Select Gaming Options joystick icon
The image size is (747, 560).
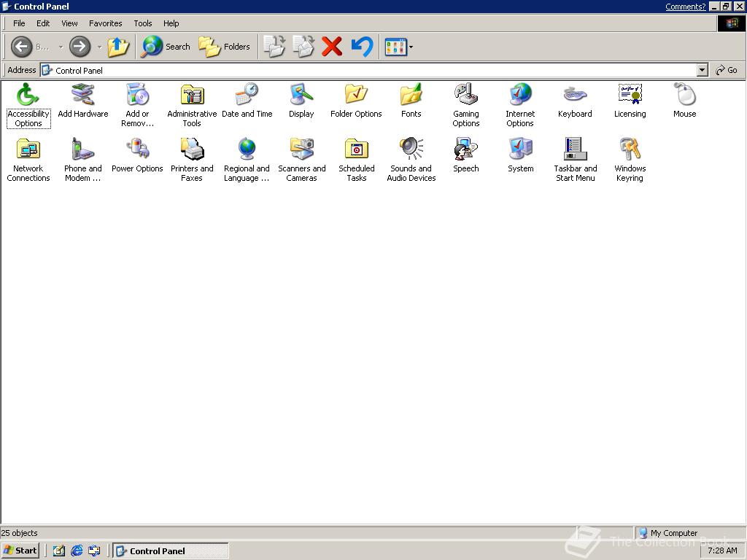point(466,105)
